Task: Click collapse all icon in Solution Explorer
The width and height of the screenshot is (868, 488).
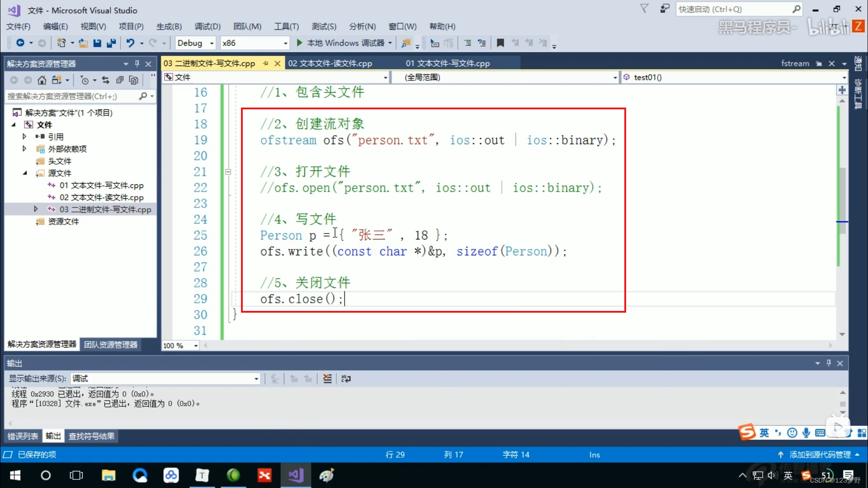Action: 120,80
